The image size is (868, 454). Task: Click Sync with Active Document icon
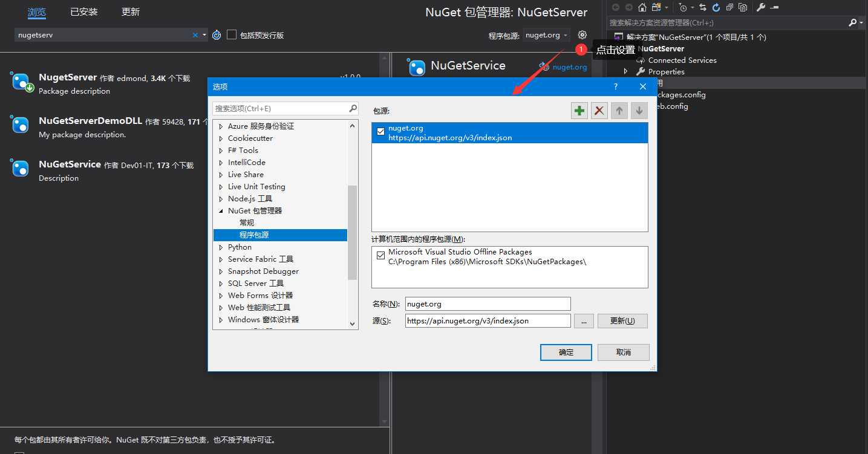703,7
